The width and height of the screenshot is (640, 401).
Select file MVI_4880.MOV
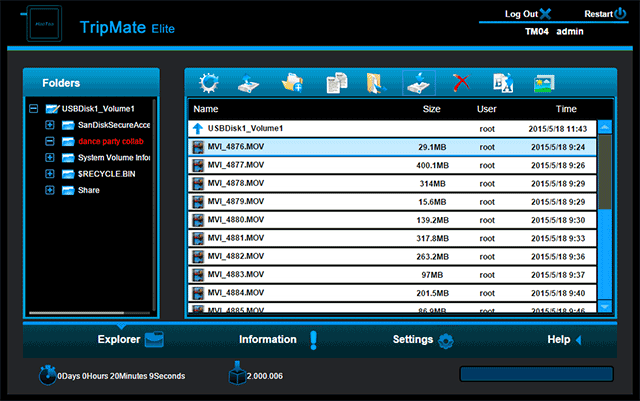[x=392, y=220]
